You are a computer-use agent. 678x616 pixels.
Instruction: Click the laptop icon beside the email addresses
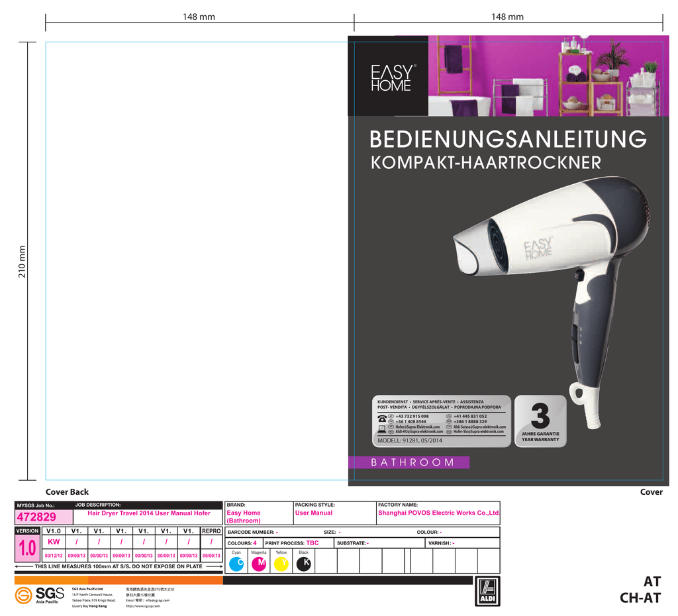(382, 429)
